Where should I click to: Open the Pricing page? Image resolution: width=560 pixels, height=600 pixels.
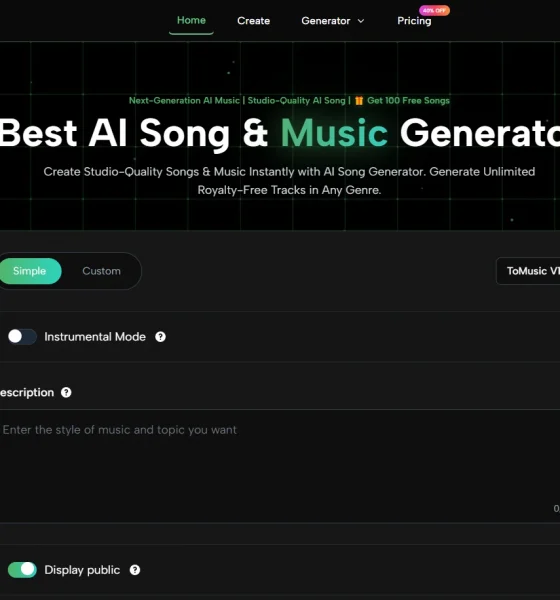pos(414,21)
